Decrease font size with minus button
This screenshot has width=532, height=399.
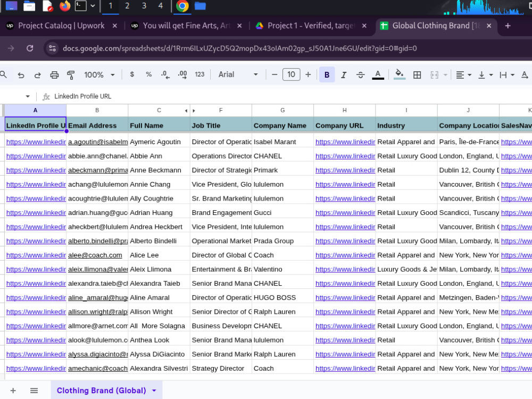click(275, 74)
